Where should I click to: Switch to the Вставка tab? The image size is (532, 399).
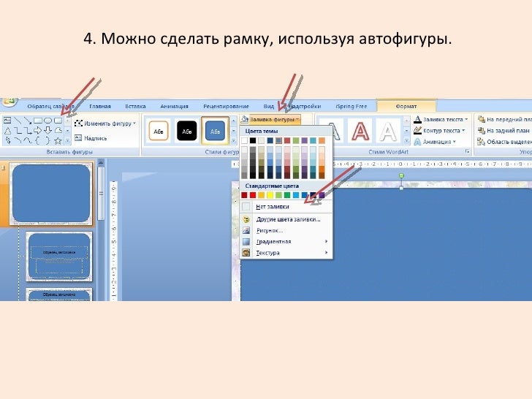click(135, 106)
